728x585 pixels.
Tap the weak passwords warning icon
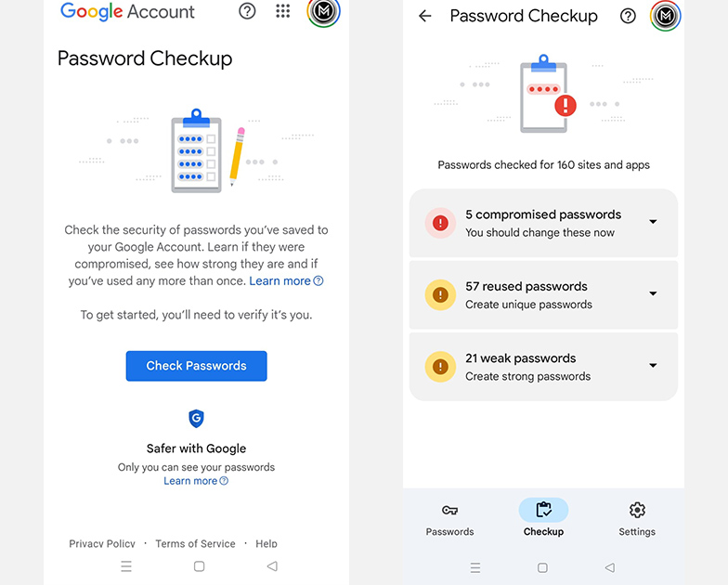click(x=440, y=367)
